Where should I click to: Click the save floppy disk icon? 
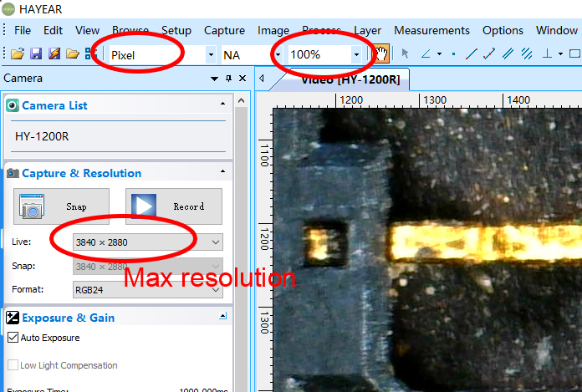(36, 54)
